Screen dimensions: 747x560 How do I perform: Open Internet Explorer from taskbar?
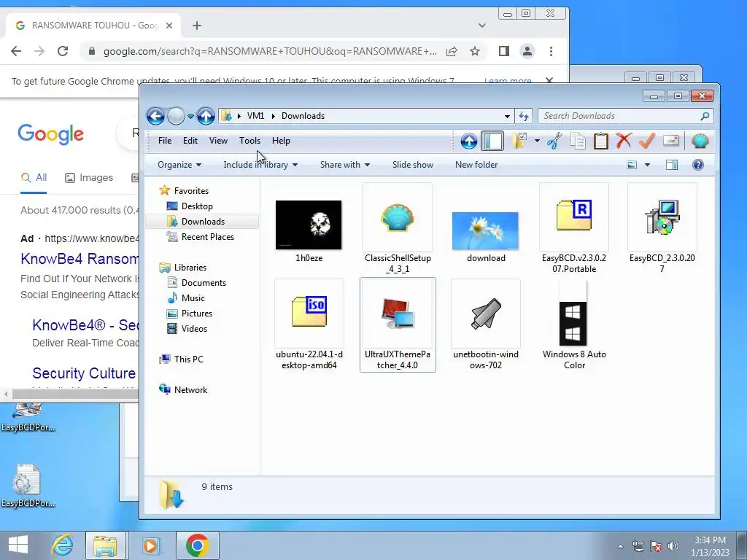tap(63, 545)
